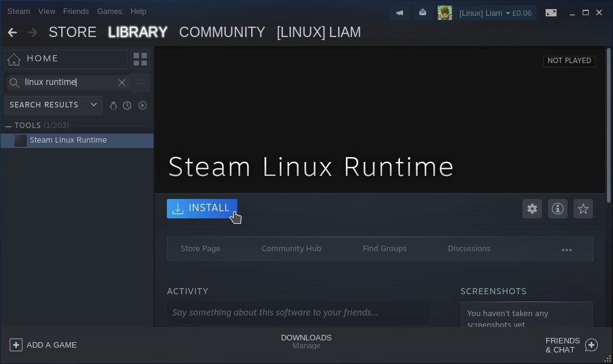Open the COMMUNITY tab

[222, 32]
